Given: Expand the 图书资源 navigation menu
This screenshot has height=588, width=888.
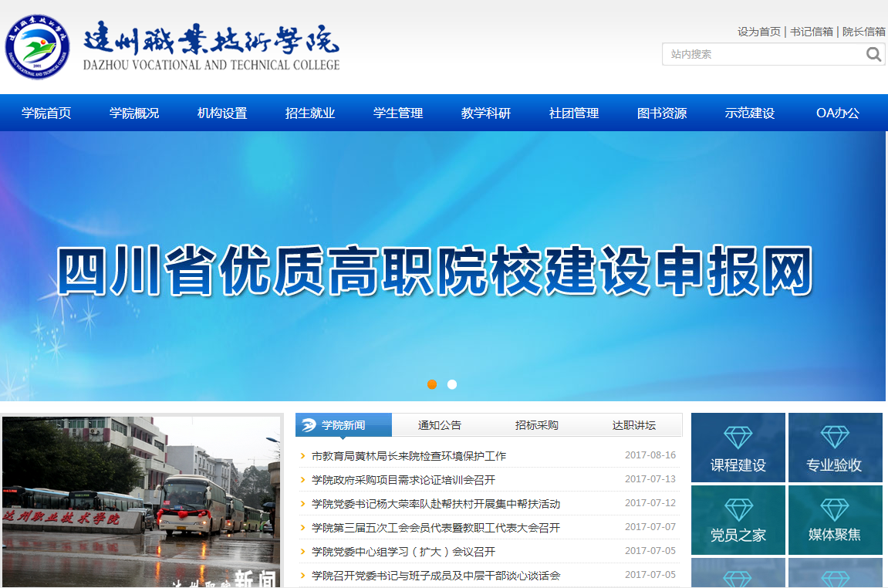Looking at the screenshot, I should coord(662,113).
